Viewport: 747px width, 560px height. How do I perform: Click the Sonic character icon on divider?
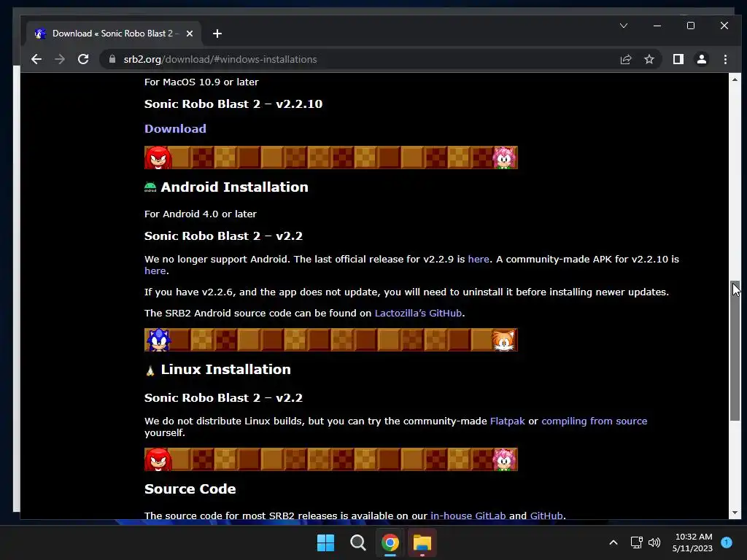[x=158, y=340]
